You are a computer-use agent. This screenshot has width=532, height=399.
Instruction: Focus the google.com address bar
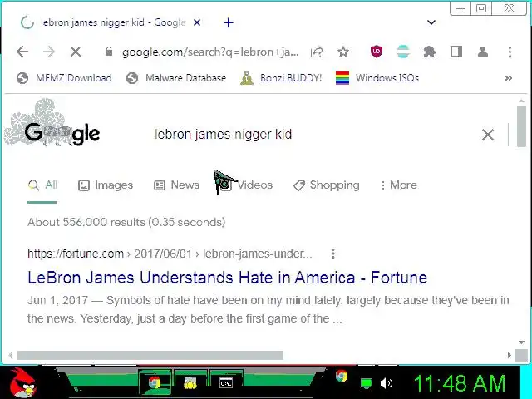(x=210, y=52)
